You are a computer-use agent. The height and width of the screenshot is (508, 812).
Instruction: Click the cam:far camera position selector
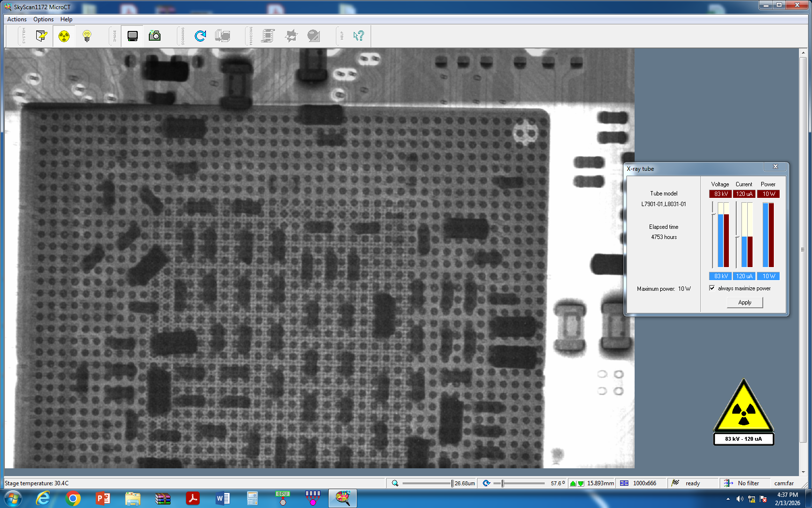pyautogui.click(x=783, y=483)
